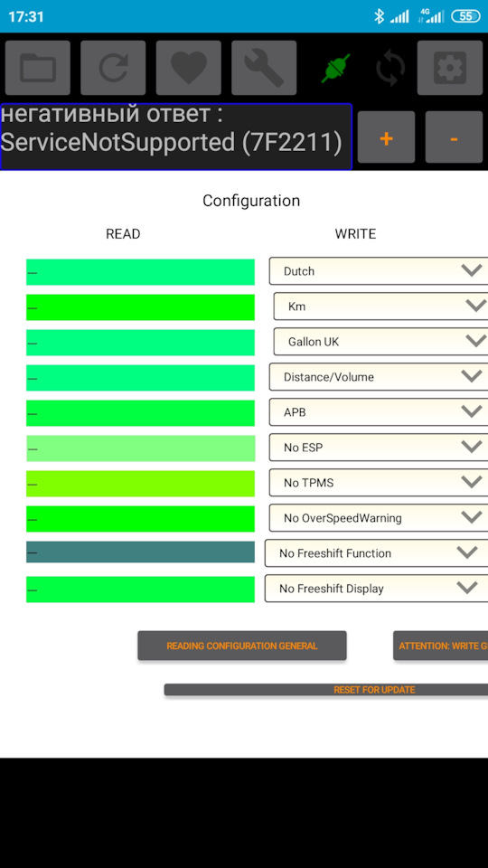Open the Km distance unit dropdown
This screenshot has width=488, height=868.
[x=380, y=307]
